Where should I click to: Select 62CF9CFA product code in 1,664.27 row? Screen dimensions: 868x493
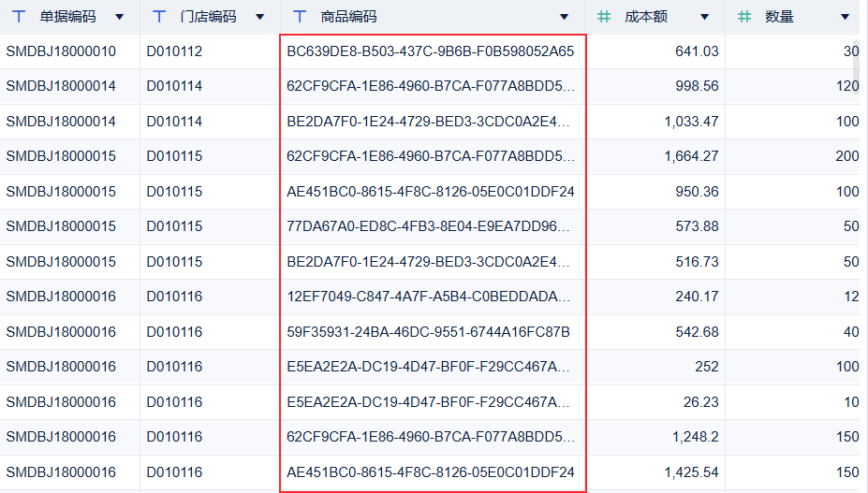[430, 156]
